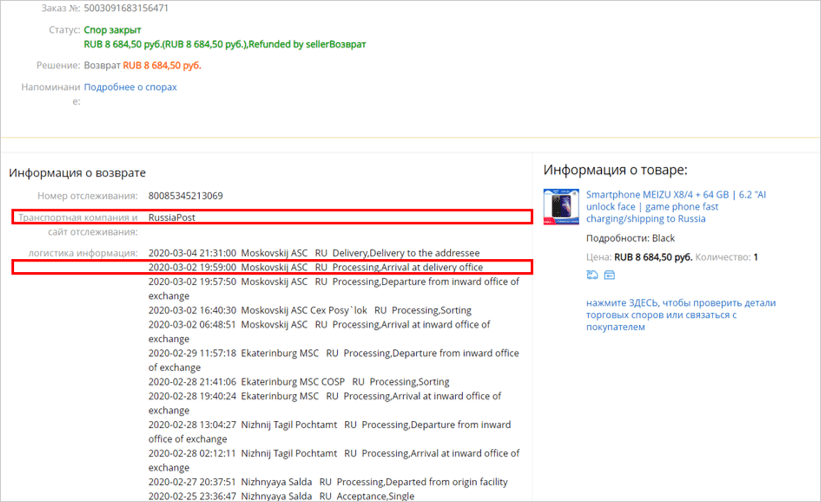Image resolution: width=821 pixels, height=502 pixels.
Task: Click the 2020-03-02 16:40:30 Cex Posy`lok Sorting entry
Action: pos(309,310)
